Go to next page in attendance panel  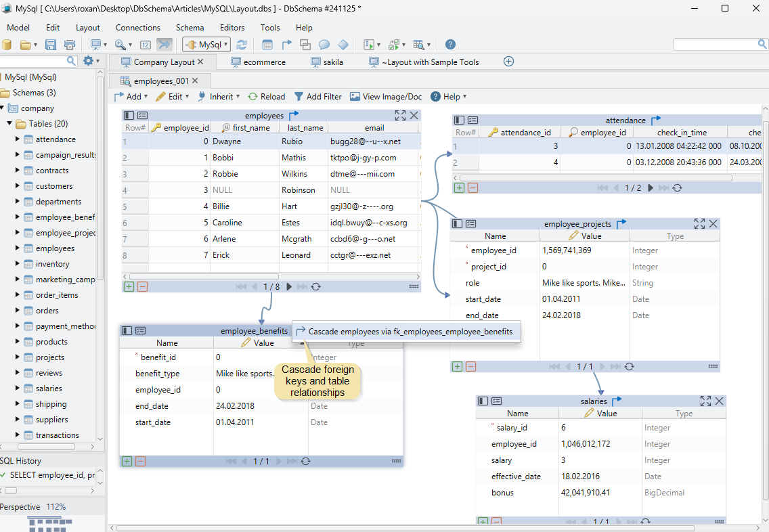(651, 187)
